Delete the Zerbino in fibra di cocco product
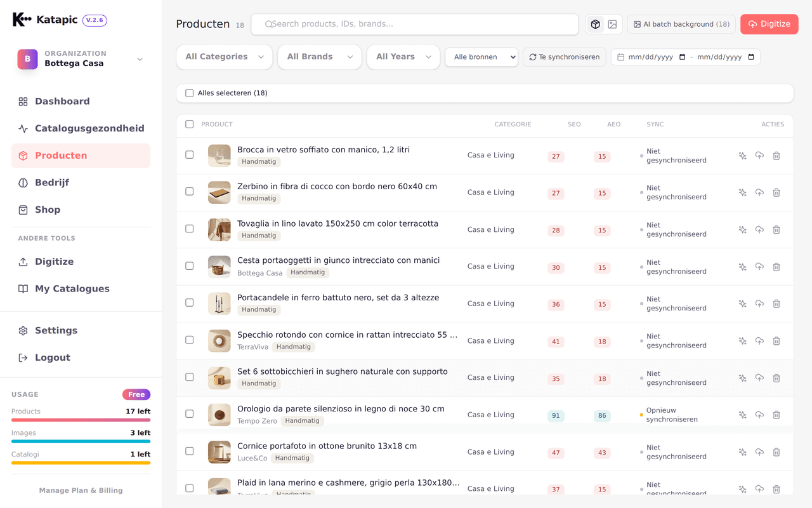The image size is (812, 508). coord(776,192)
